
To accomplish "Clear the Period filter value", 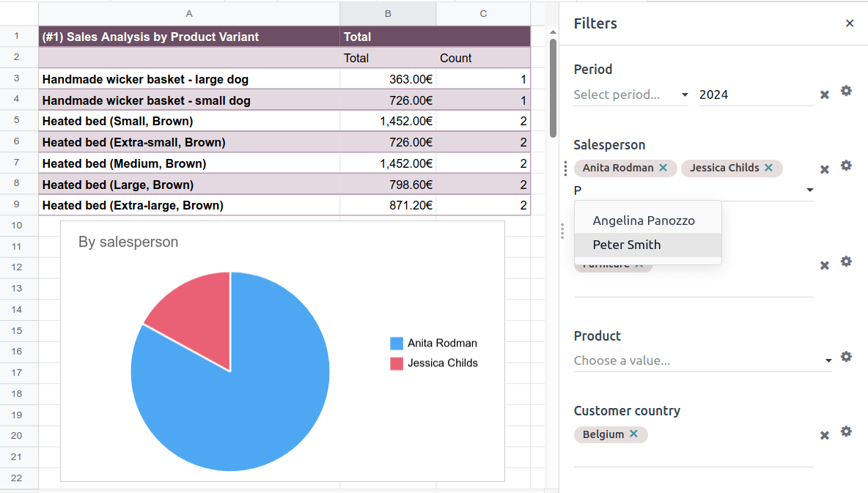I will [824, 94].
